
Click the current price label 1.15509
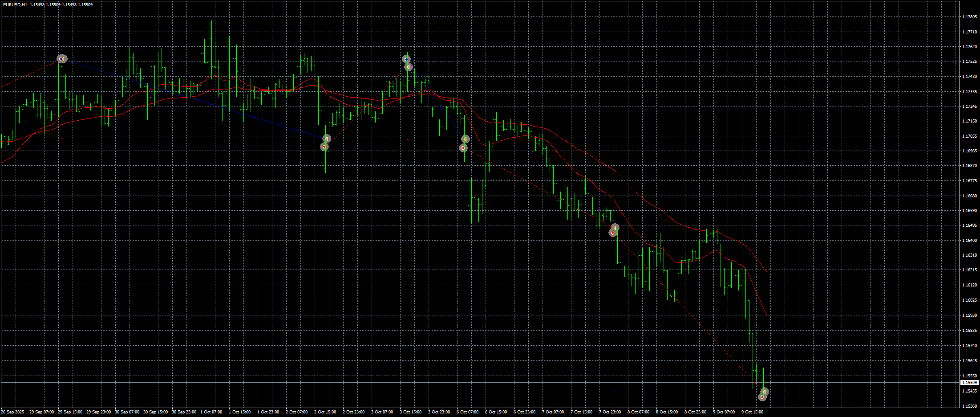coord(969,383)
